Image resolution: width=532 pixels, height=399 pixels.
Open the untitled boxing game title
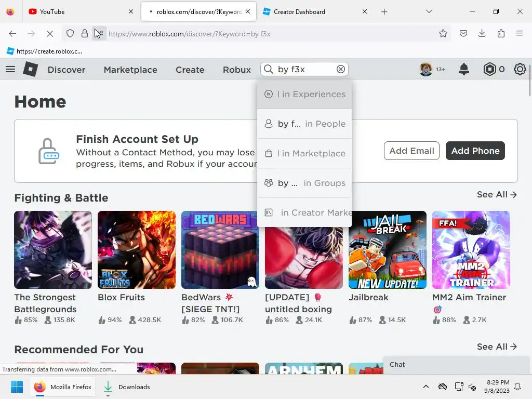click(299, 303)
